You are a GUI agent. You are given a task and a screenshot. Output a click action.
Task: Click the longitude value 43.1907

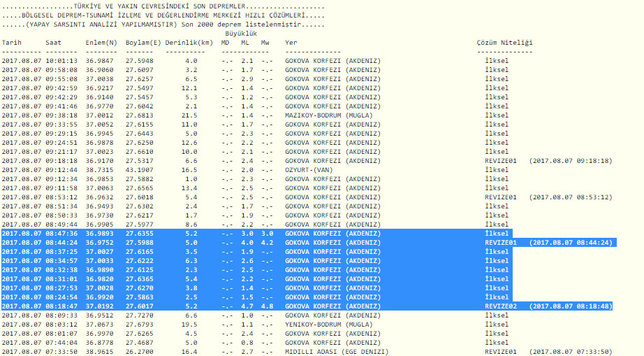140,170
